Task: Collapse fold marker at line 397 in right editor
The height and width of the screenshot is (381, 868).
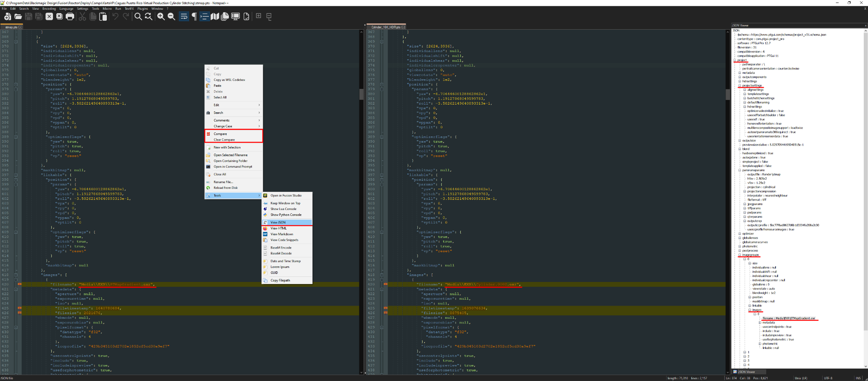Action: pyautogui.click(x=381, y=175)
